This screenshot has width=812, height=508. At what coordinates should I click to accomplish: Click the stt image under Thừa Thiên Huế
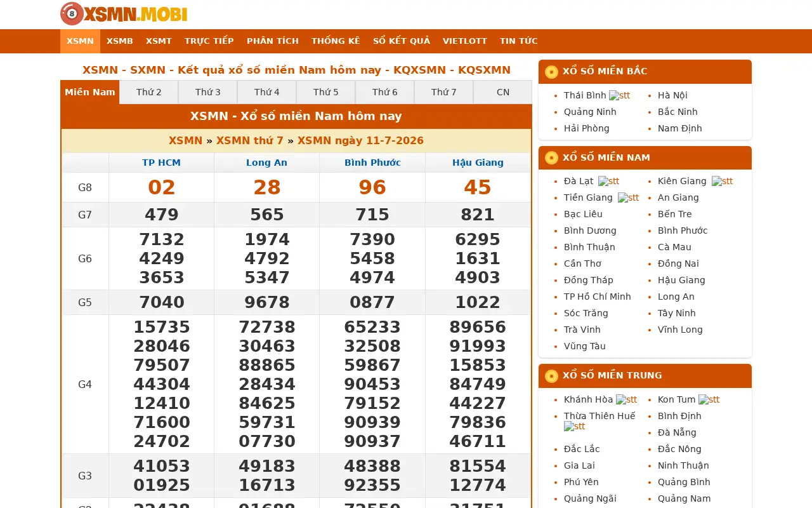574,427
